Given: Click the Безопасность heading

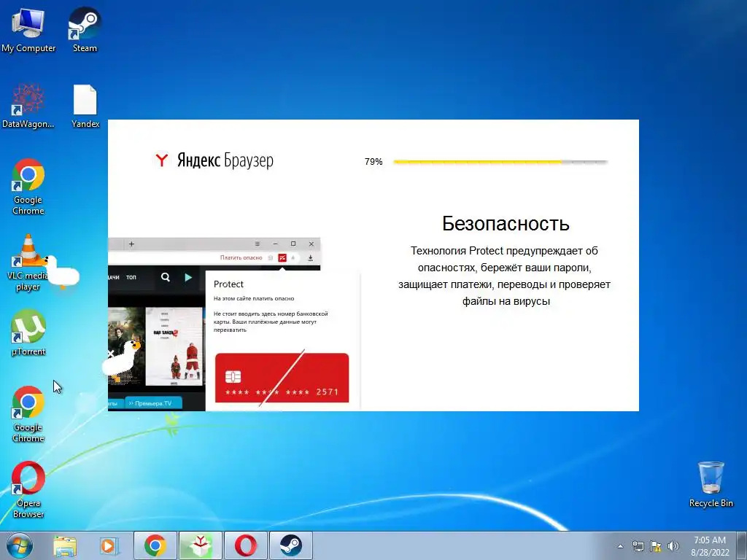Looking at the screenshot, I should 506,223.
